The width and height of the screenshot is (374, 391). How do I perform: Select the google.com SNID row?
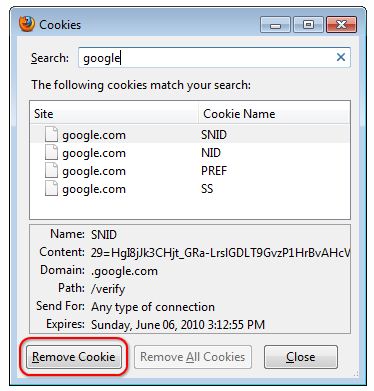pos(190,135)
